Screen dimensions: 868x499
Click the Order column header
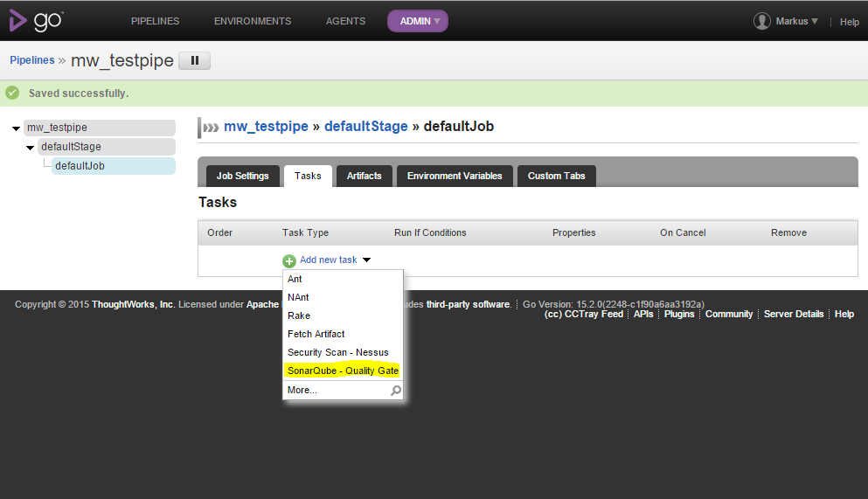pyautogui.click(x=219, y=233)
